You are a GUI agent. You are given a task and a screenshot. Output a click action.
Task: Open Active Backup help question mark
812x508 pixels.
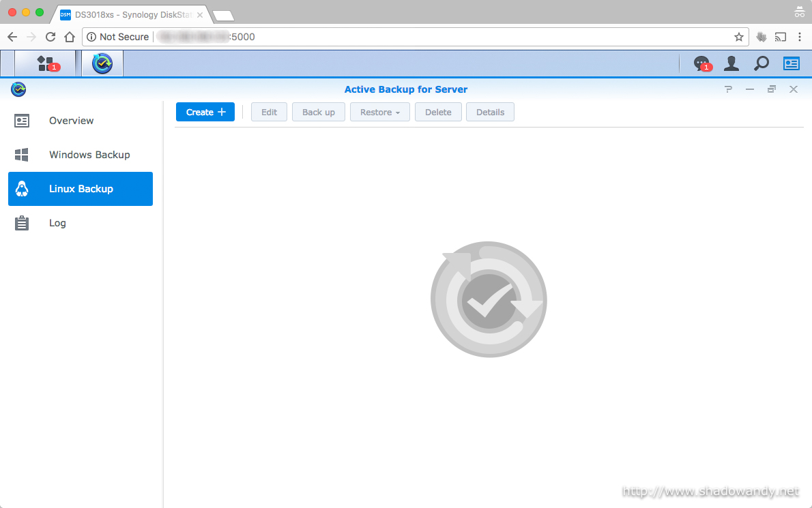click(x=728, y=89)
